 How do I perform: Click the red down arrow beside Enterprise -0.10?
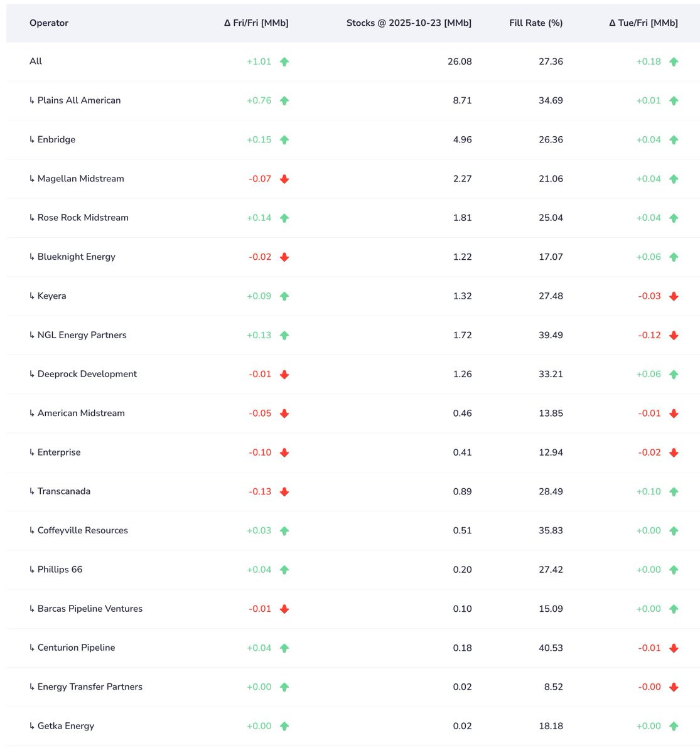click(284, 452)
